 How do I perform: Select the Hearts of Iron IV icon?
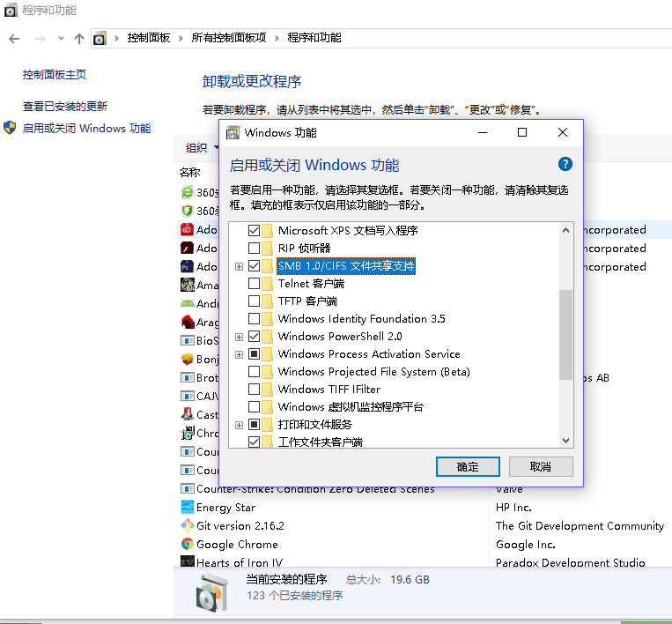click(x=188, y=561)
